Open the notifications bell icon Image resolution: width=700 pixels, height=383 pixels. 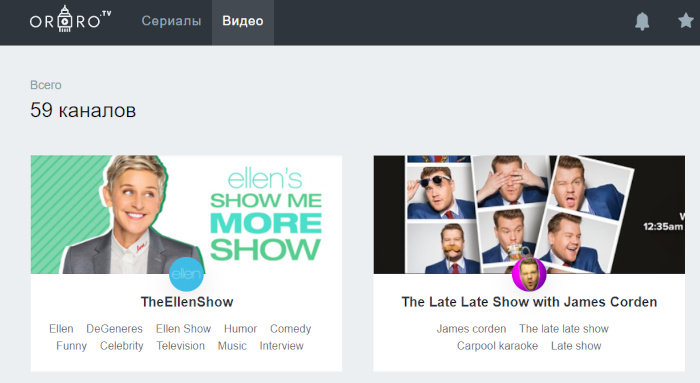click(642, 21)
